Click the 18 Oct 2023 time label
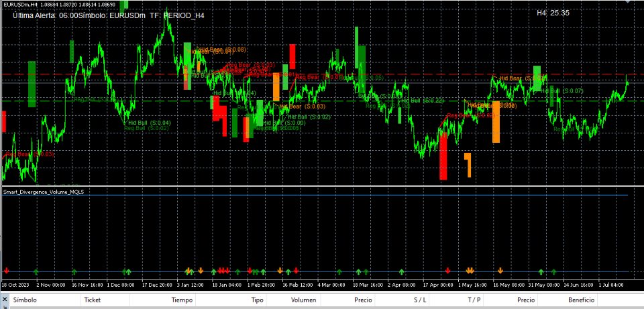The image size is (644, 309). 16,284
